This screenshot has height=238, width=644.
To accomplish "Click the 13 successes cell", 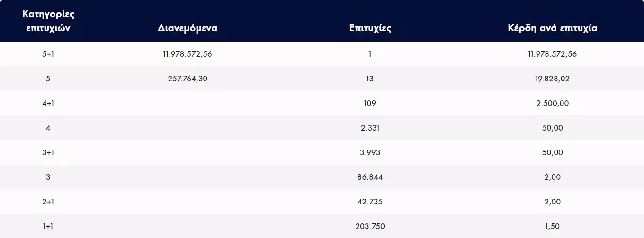I will pyautogui.click(x=370, y=79).
